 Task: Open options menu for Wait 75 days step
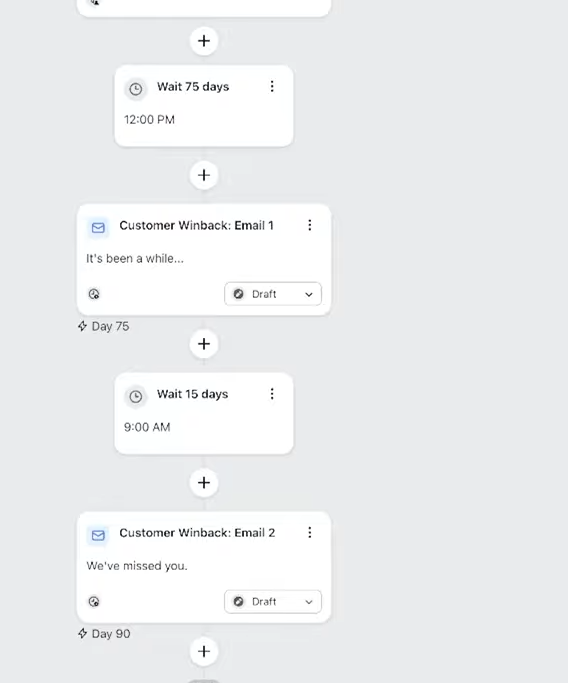[272, 86]
